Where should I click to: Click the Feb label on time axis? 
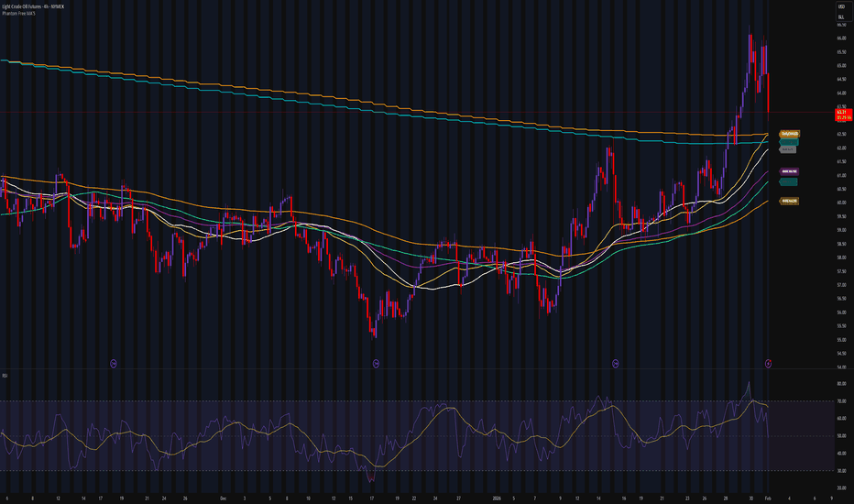(767, 498)
